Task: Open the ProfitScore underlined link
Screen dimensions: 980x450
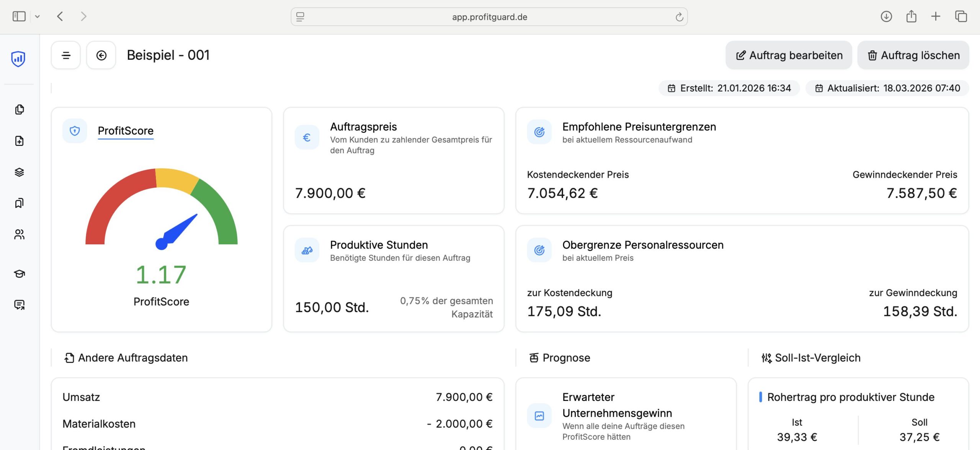Action: pos(126,131)
